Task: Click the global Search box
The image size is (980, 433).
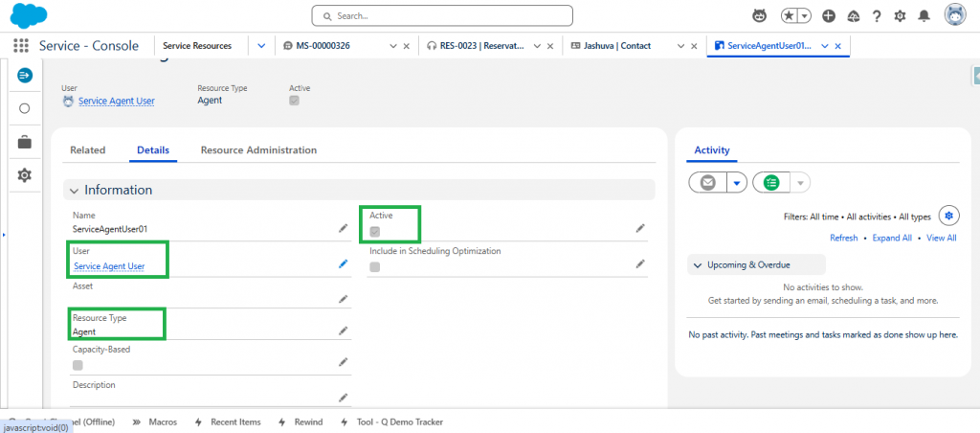Action: pos(442,15)
